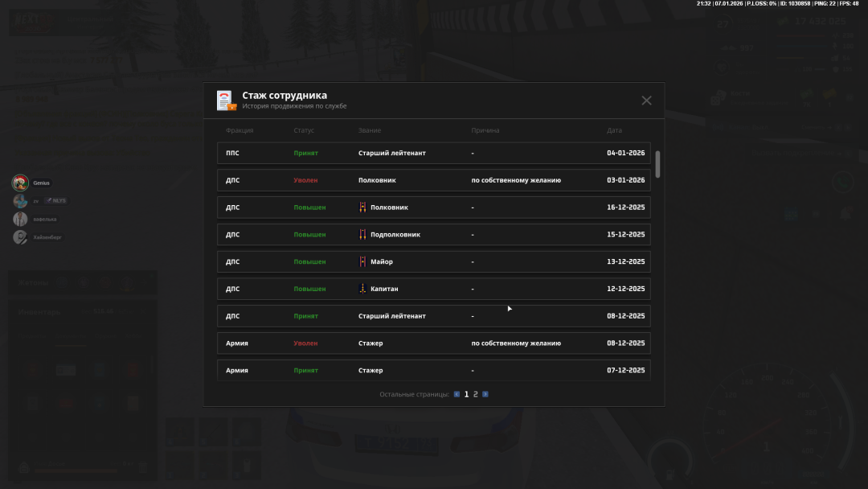Click Genius's voice chat avatar

21,183
